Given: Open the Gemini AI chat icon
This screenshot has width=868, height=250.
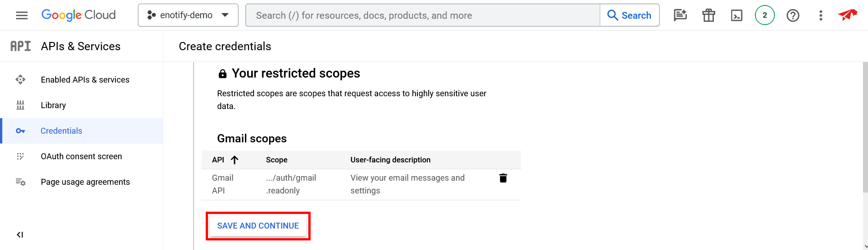Looking at the screenshot, I should pos(680,16).
